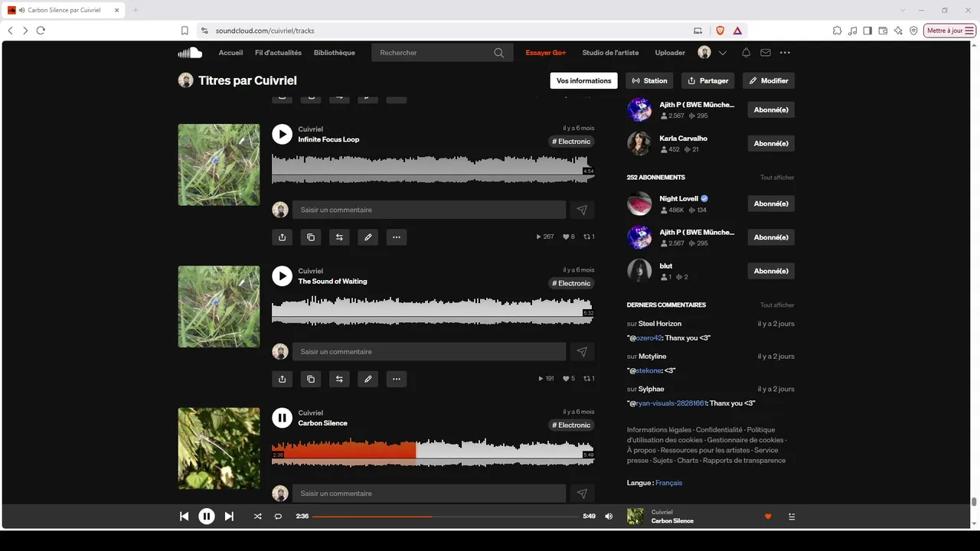Skip to next track in player bar
The height and width of the screenshot is (551, 980).
(x=229, y=517)
